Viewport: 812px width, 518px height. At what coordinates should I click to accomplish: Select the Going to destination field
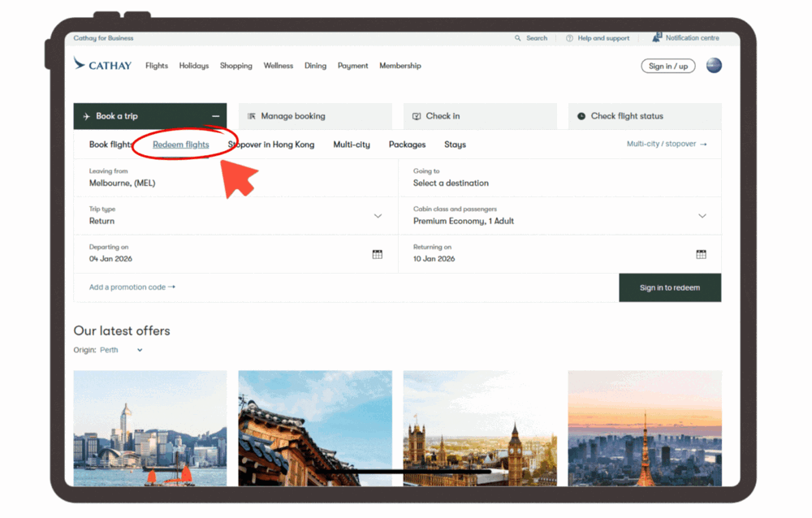(559, 177)
